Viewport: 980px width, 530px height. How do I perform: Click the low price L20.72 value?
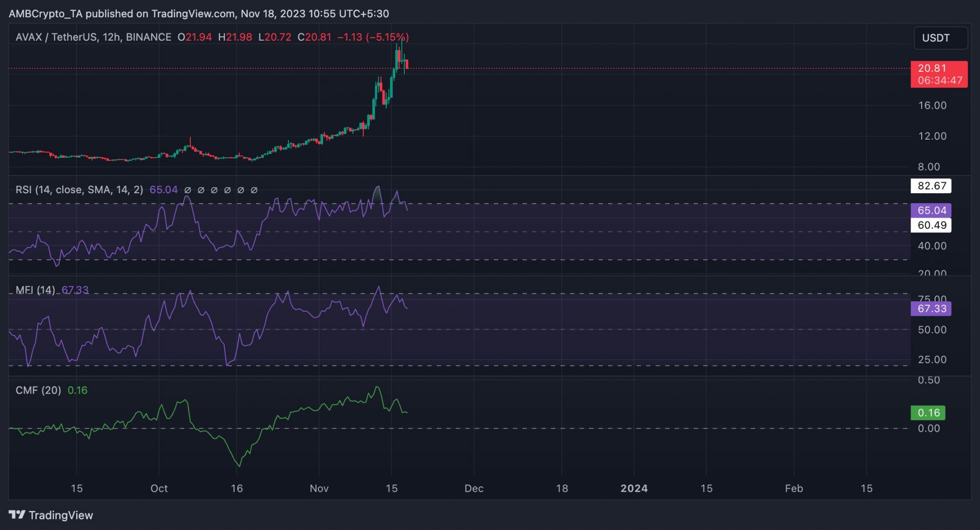275,37
